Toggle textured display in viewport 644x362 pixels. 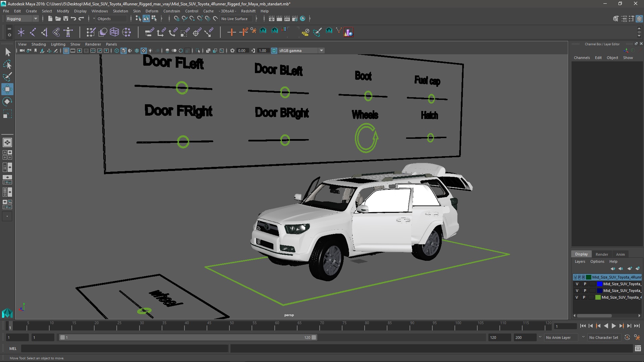click(144, 51)
